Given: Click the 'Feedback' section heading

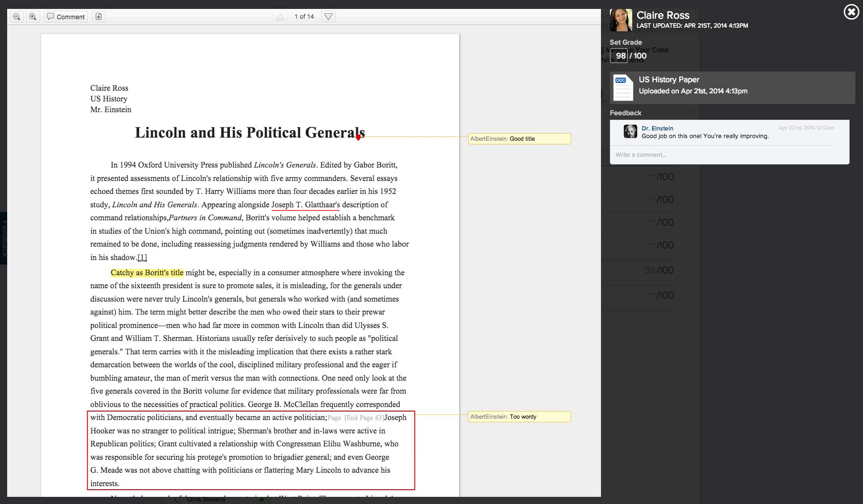Looking at the screenshot, I should pyautogui.click(x=625, y=113).
